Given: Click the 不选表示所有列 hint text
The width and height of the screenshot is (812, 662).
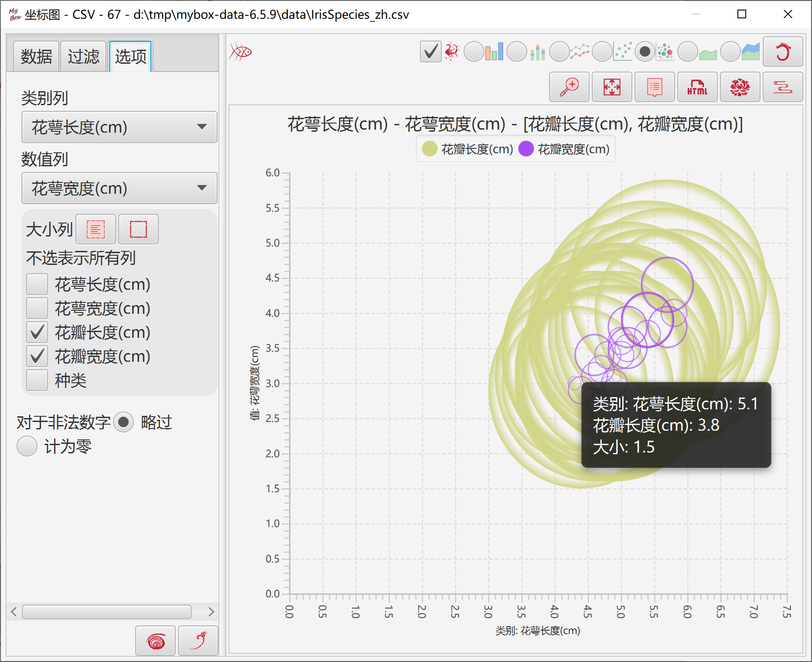Looking at the screenshot, I should point(81,258).
